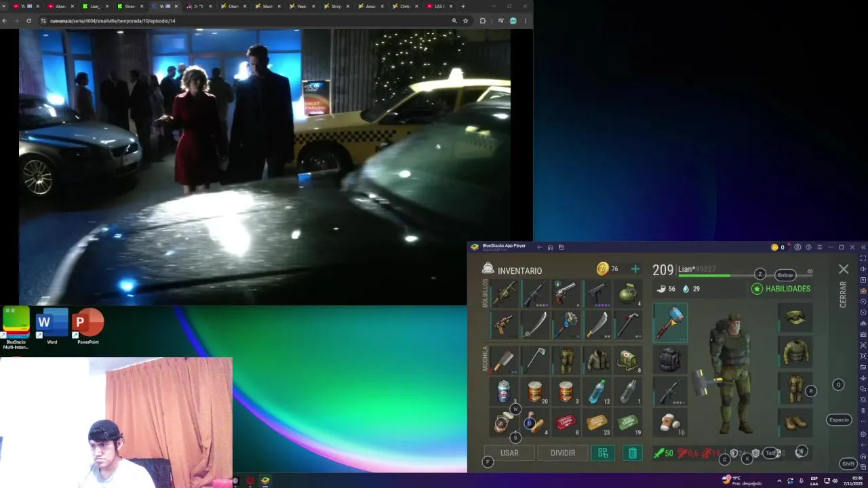Open BlueStacks account profile icon
The image size is (868, 488).
pos(797,247)
